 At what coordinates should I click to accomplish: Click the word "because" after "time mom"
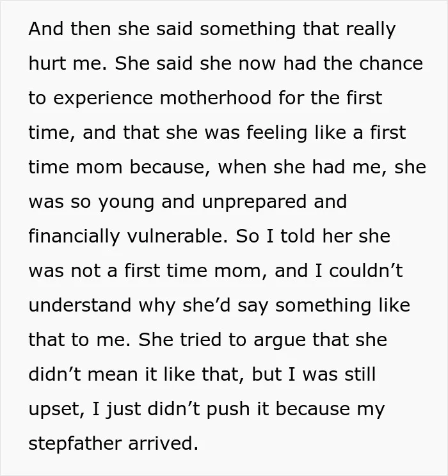[167, 167]
